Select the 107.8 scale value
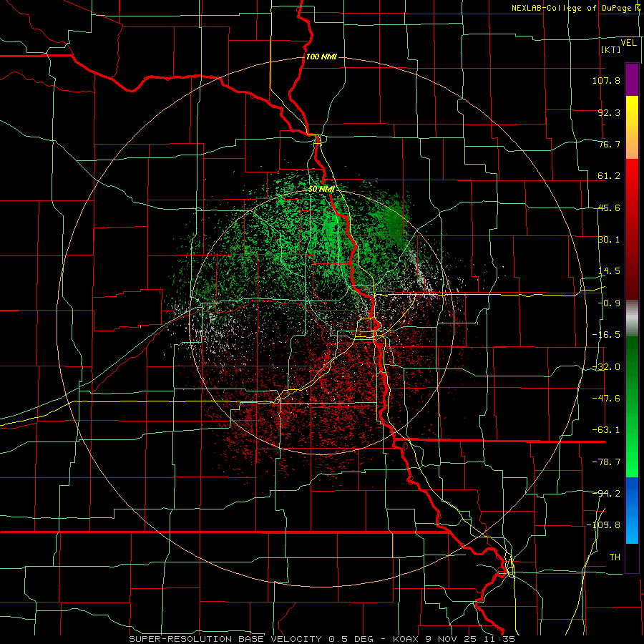This screenshot has height=644, width=644. (606, 80)
